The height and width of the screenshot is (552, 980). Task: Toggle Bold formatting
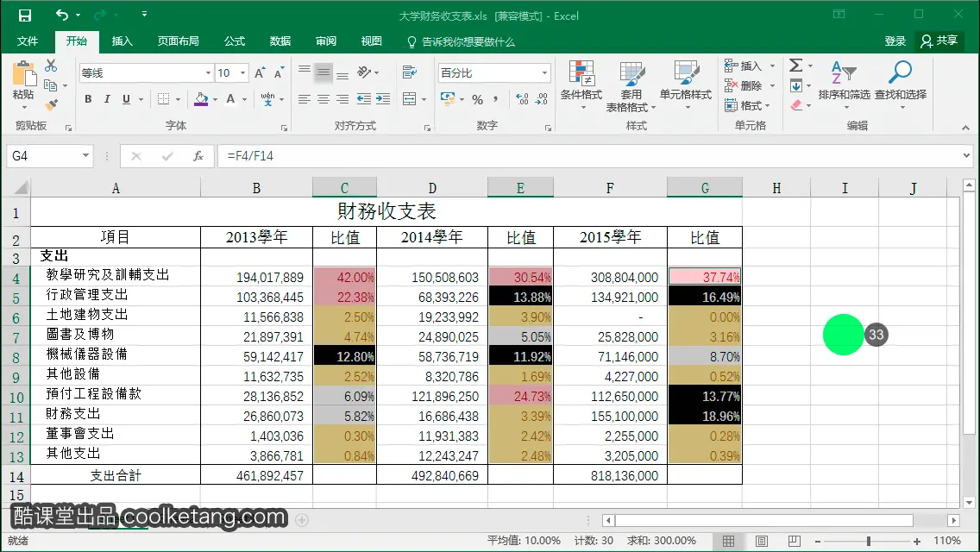pos(88,99)
